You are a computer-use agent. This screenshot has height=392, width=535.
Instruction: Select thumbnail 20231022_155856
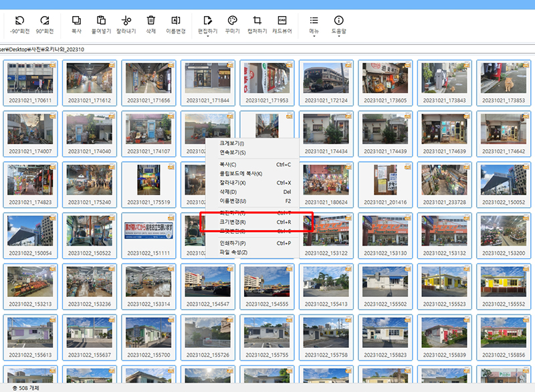point(504,337)
